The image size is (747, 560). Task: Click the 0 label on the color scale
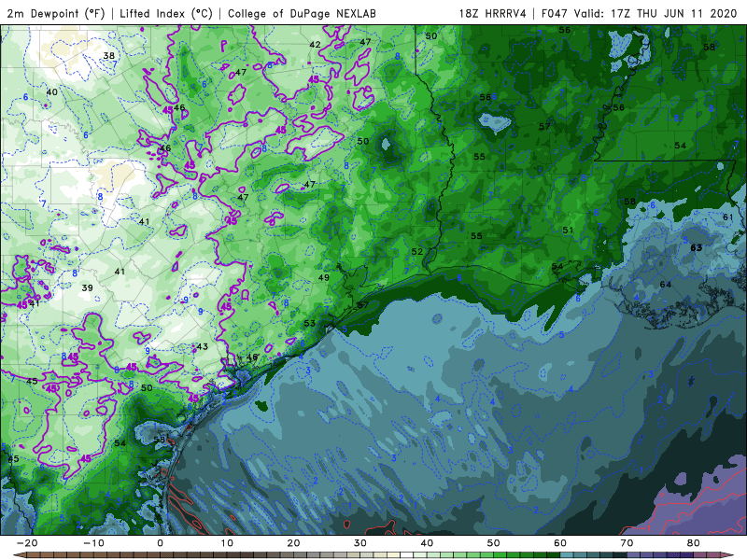pos(160,543)
